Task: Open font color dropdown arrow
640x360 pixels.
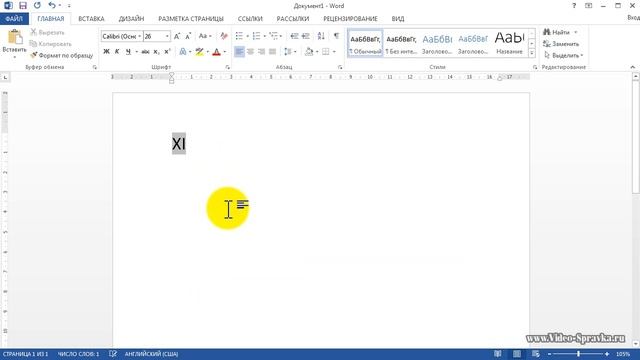Action: click(224, 51)
